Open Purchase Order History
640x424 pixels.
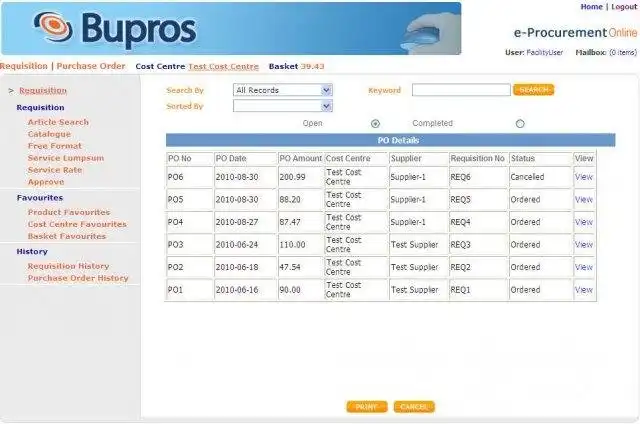pos(78,278)
